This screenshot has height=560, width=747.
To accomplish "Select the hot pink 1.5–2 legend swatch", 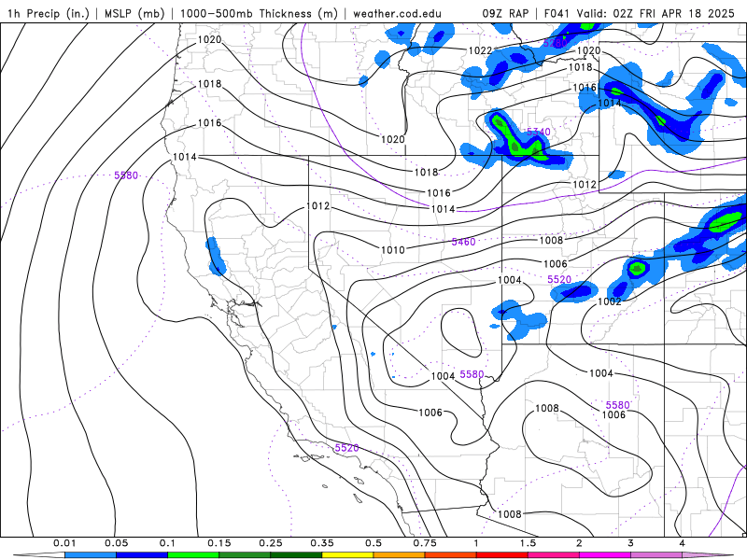I will [x=554, y=555].
